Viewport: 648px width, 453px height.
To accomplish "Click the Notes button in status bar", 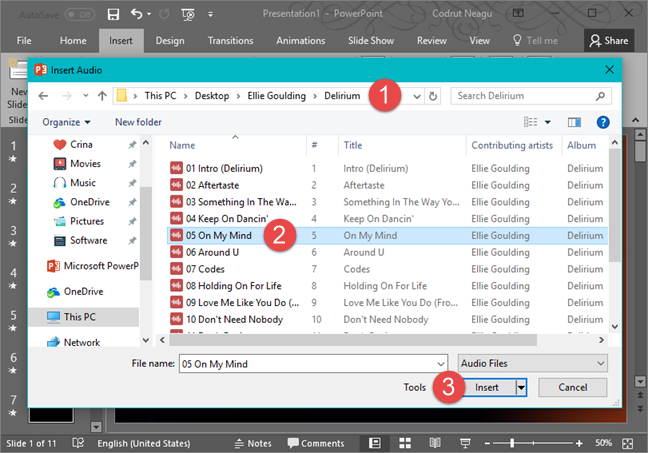I will click(x=253, y=443).
